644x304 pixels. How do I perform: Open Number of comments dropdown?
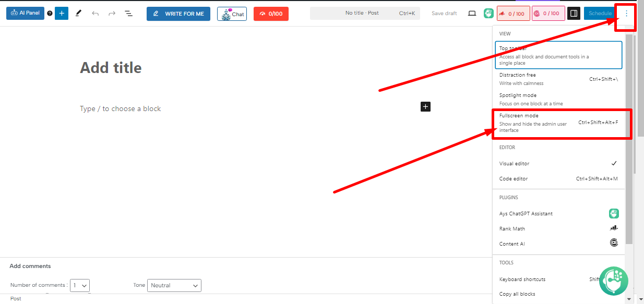[80, 285]
